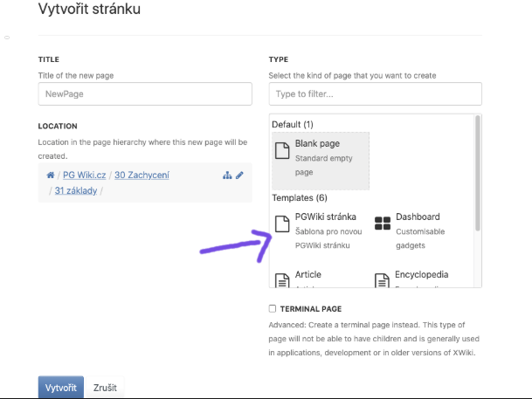Viewport: 532px width, 399px height.
Task: Click the template list vertical scrollbar
Action: pyautogui.click(x=477, y=175)
